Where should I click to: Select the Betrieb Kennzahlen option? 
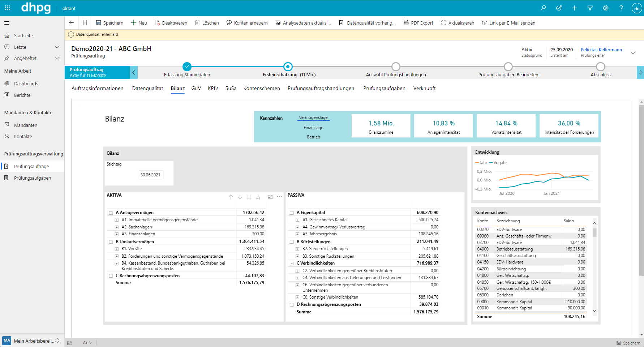313,137
